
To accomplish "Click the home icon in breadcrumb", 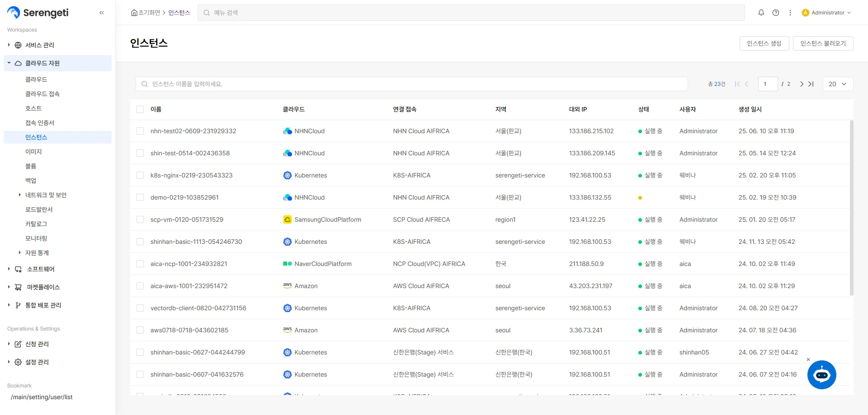I will [x=134, y=13].
